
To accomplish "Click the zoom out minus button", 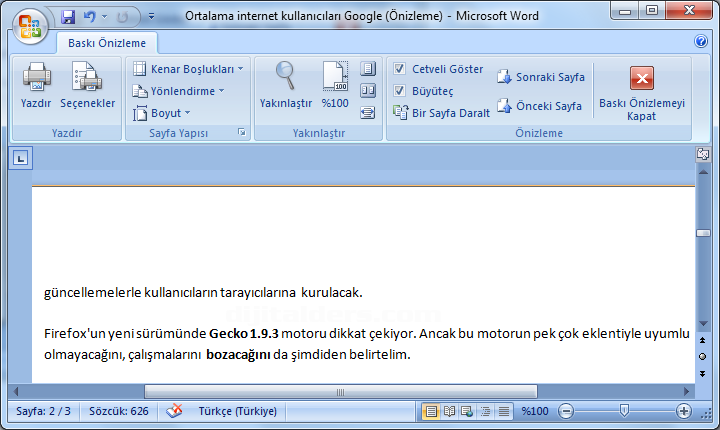I will tap(566, 411).
